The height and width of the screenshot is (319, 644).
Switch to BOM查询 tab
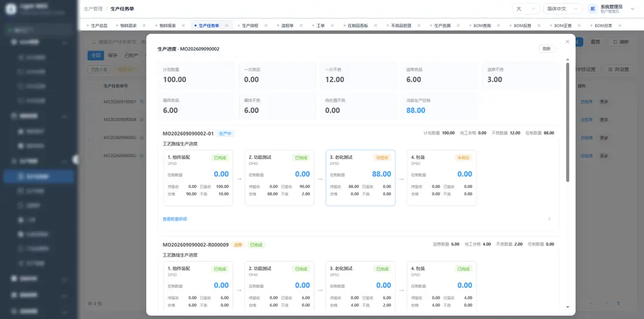point(482,25)
